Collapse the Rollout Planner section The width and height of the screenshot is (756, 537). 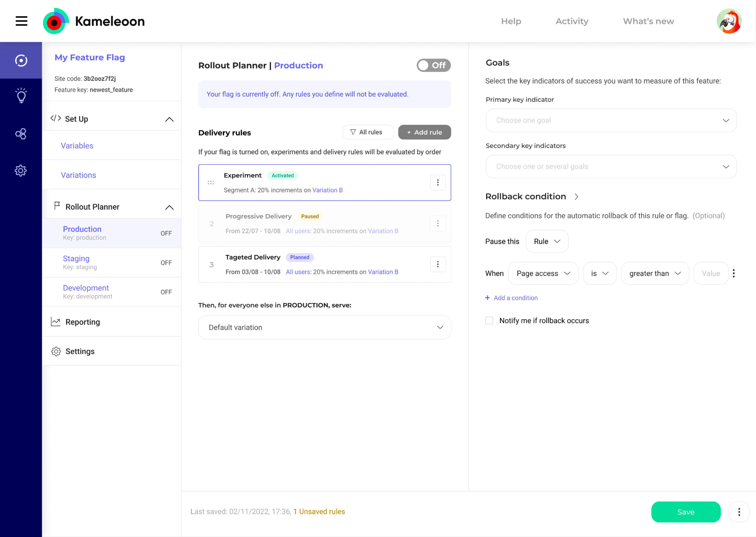click(x=170, y=207)
